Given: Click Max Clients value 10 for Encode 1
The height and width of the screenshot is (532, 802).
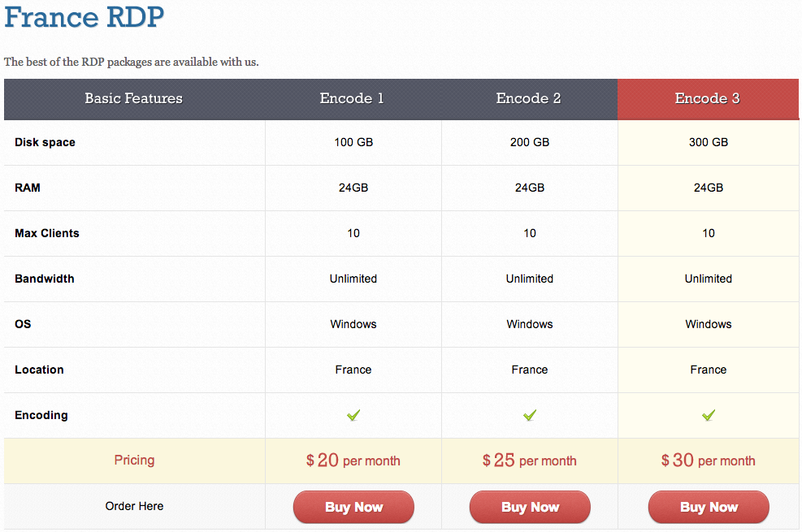Looking at the screenshot, I should click(x=353, y=233).
